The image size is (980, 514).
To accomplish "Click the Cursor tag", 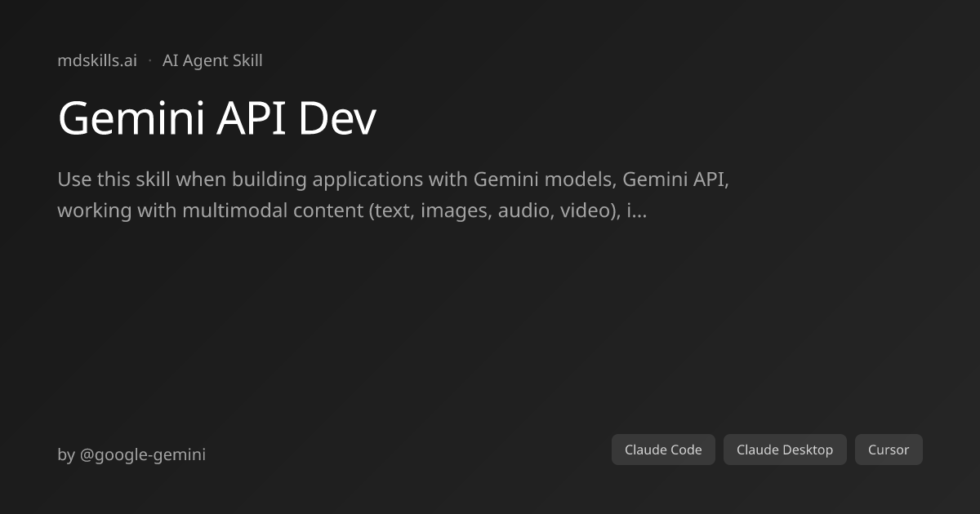I will (x=889, y=450).
